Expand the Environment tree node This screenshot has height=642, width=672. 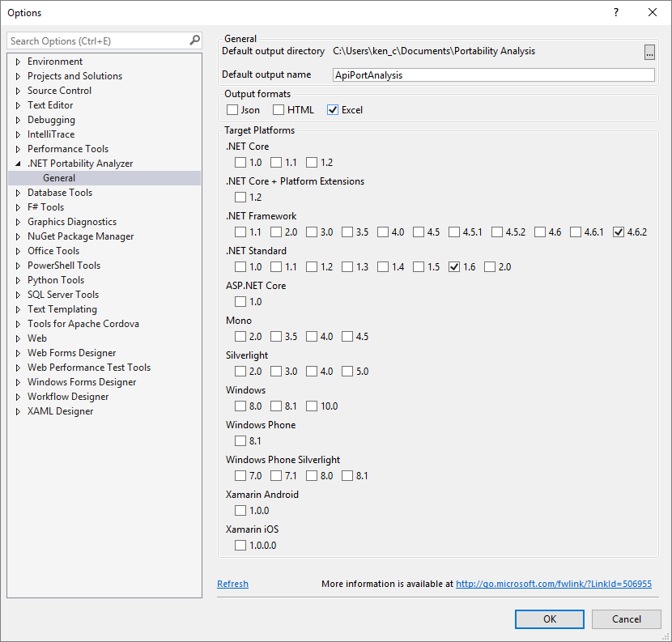[18, 62]
